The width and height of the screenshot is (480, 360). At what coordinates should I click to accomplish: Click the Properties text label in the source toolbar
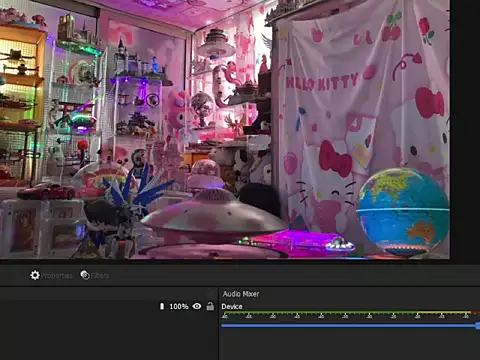[x=56, y=276]
